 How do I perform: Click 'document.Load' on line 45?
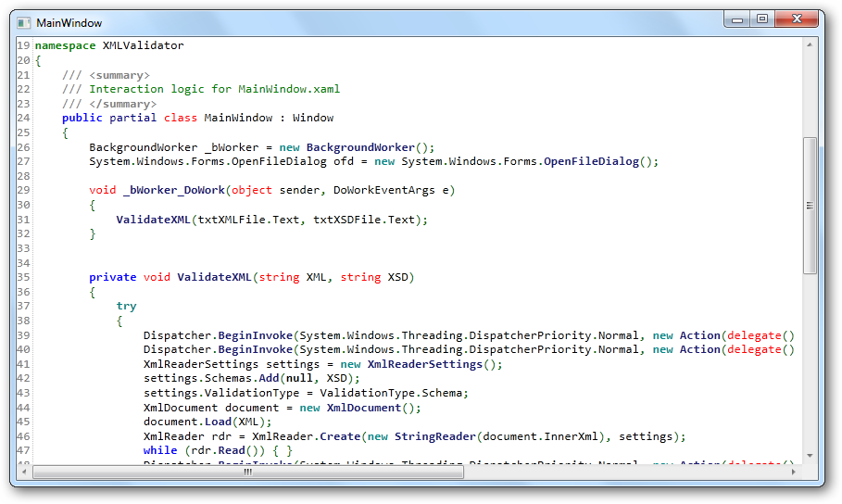187,422
